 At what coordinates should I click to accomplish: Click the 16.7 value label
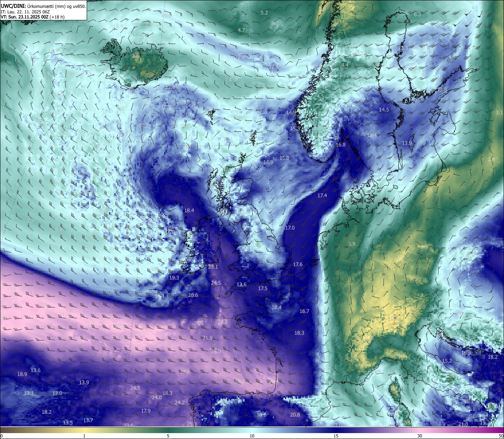coord(304,311)
